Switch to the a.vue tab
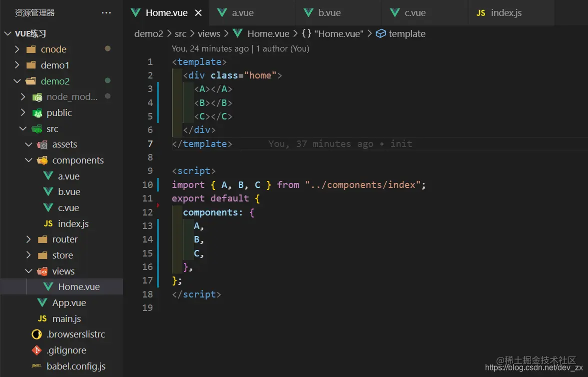This screenshot has height=377, width=588. (252, 13)
